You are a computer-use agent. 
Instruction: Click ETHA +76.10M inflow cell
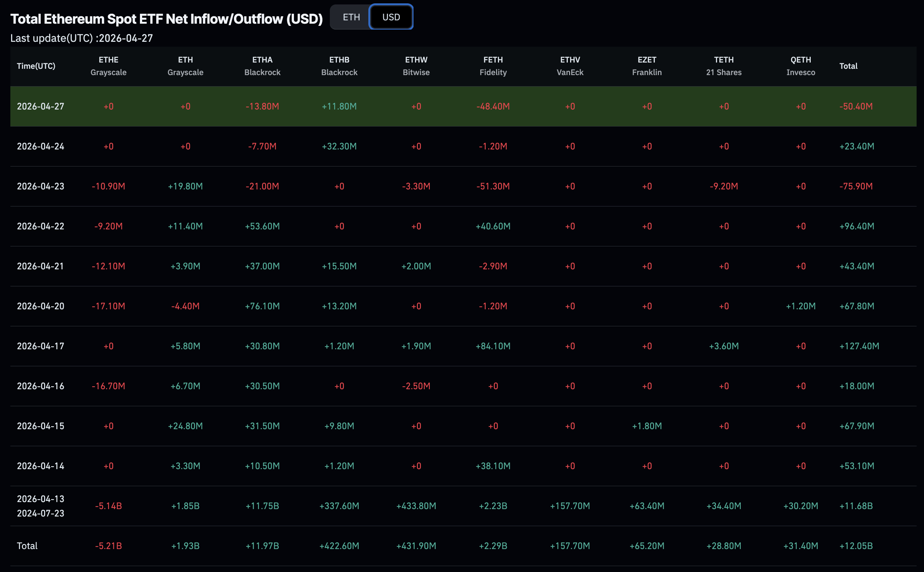[x=262, y=306]
